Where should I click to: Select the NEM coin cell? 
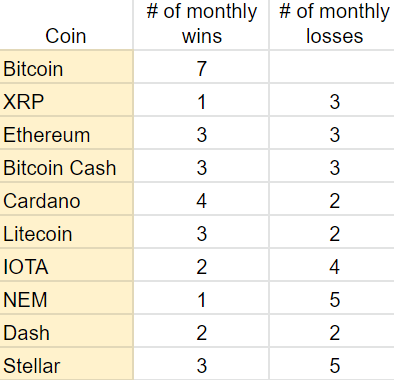coord(66,298)
